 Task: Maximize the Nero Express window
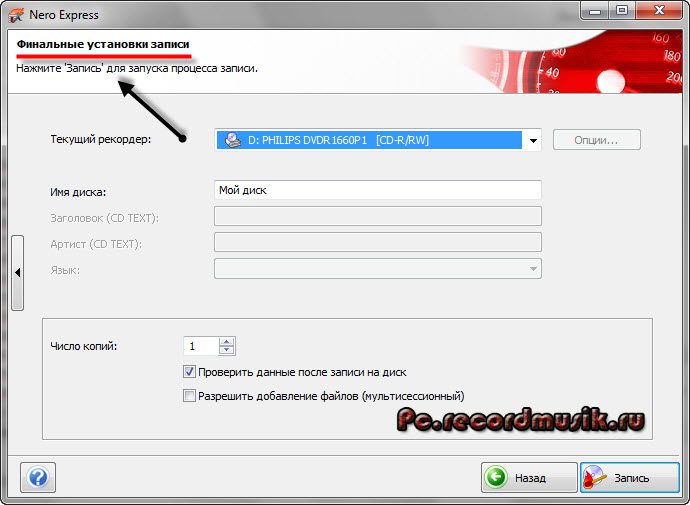(x=622, y=11)
